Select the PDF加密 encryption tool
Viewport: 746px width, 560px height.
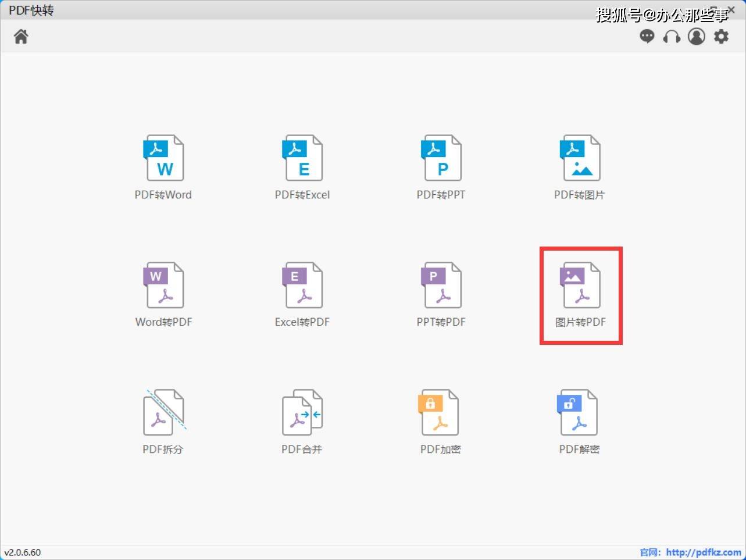pyautogui.click(x=441, y=423)
